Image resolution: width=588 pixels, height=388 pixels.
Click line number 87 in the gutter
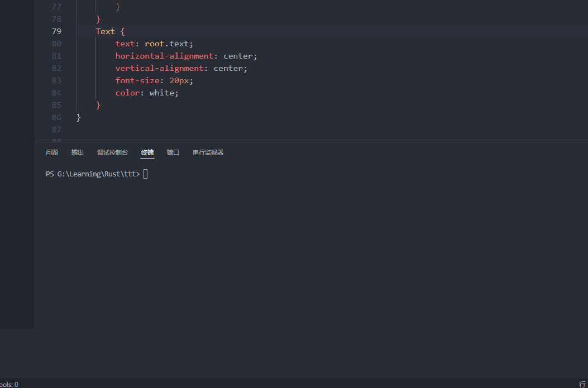56,129
